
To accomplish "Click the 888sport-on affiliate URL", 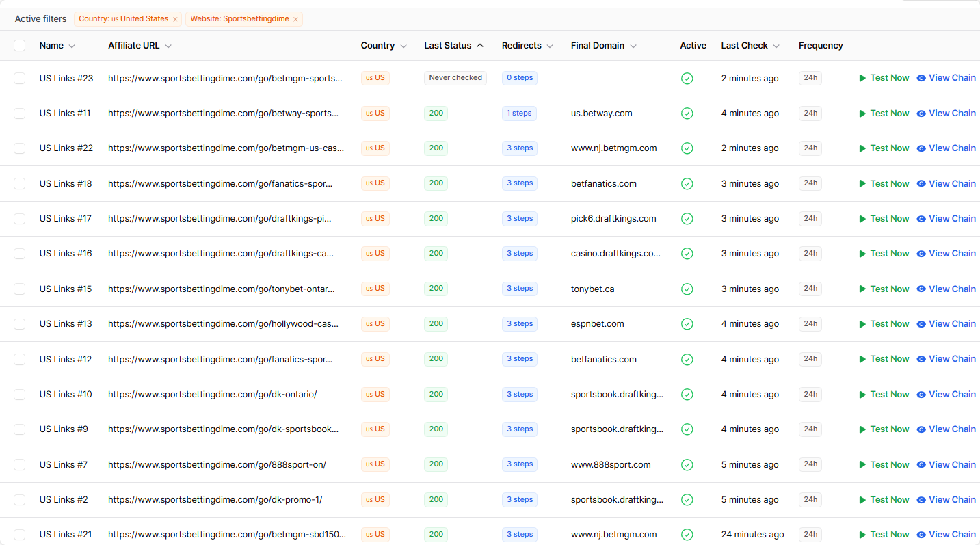I will coord(217,465).
